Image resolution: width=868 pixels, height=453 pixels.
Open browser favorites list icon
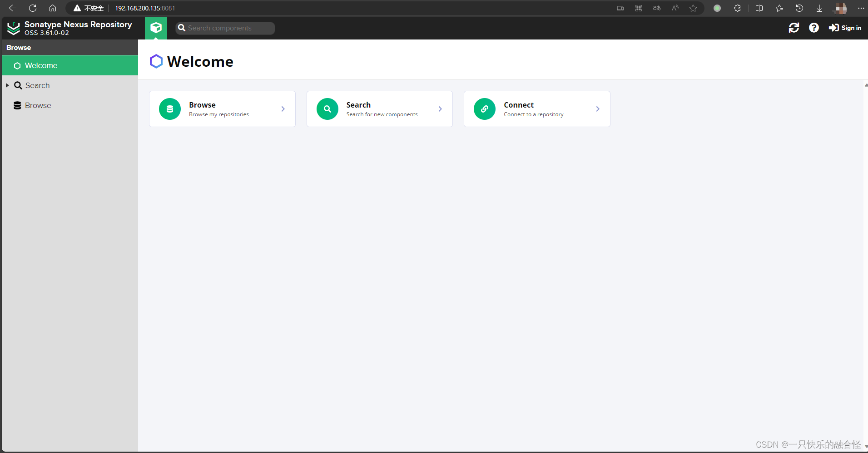pos(779,8)
